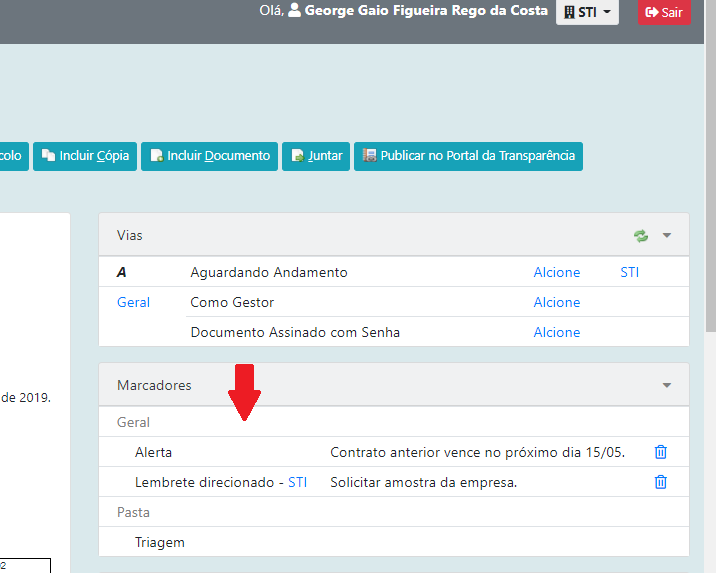Click Incluir Cópia button
Viewport: 716px width, 573px height.
click(85, 156)
